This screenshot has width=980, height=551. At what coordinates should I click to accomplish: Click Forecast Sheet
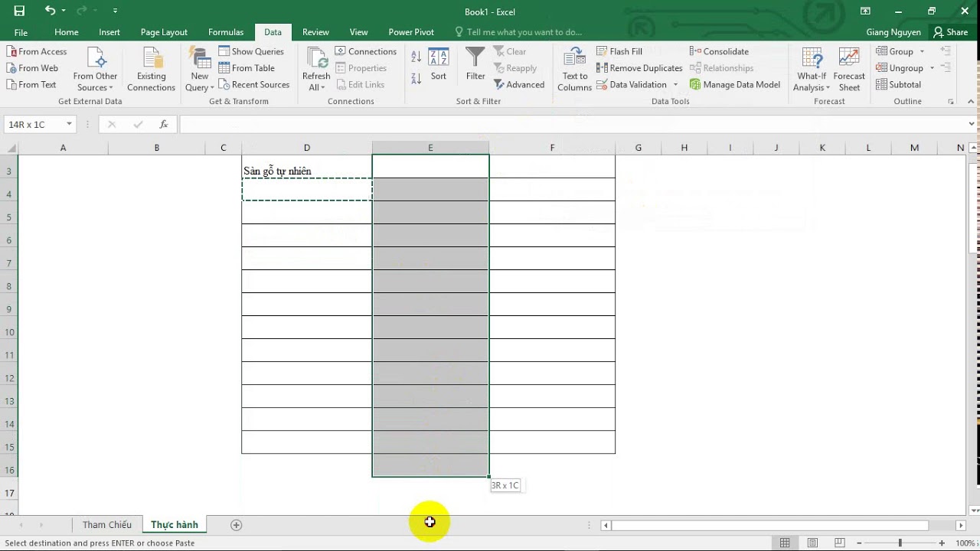(849, 70)
